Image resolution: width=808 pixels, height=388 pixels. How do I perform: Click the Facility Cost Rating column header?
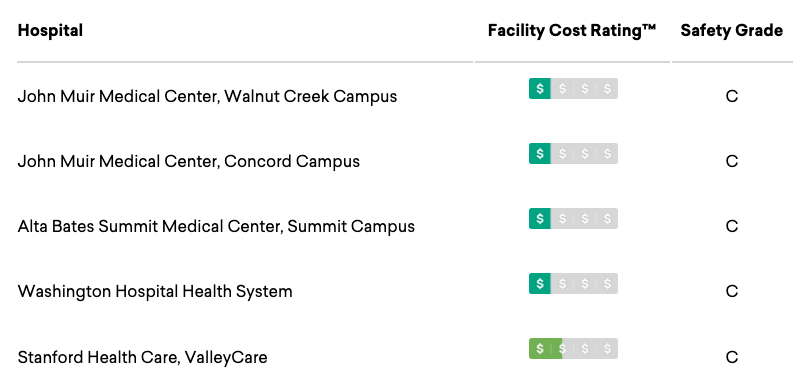click(571, 31)
